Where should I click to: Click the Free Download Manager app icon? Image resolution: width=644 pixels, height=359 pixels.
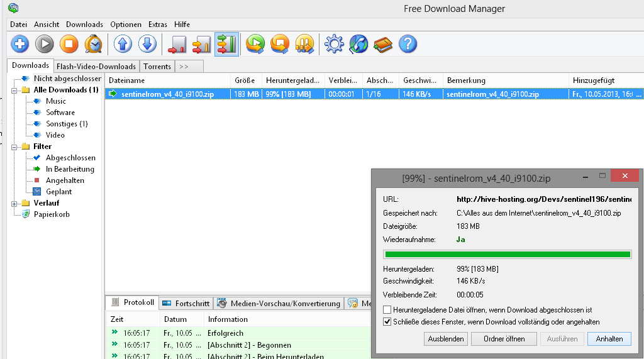coord(13,8)
